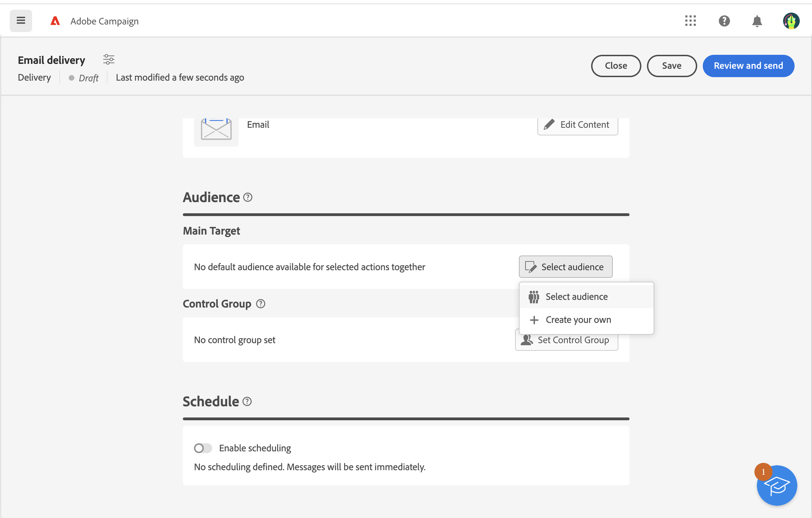Open delivery settings sliders icon

coord(109,59)
